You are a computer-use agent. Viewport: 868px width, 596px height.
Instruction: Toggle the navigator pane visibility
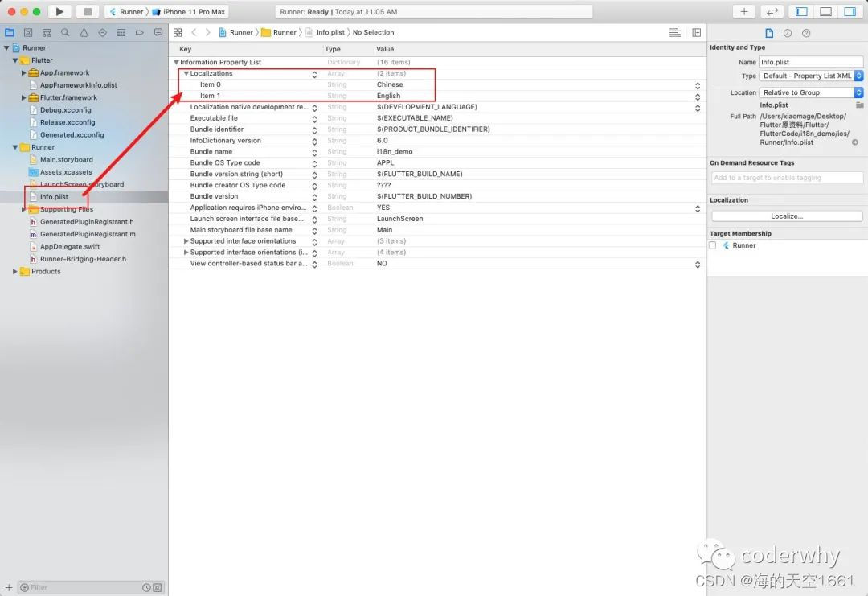pyautogui.click(x=801, y=11)
